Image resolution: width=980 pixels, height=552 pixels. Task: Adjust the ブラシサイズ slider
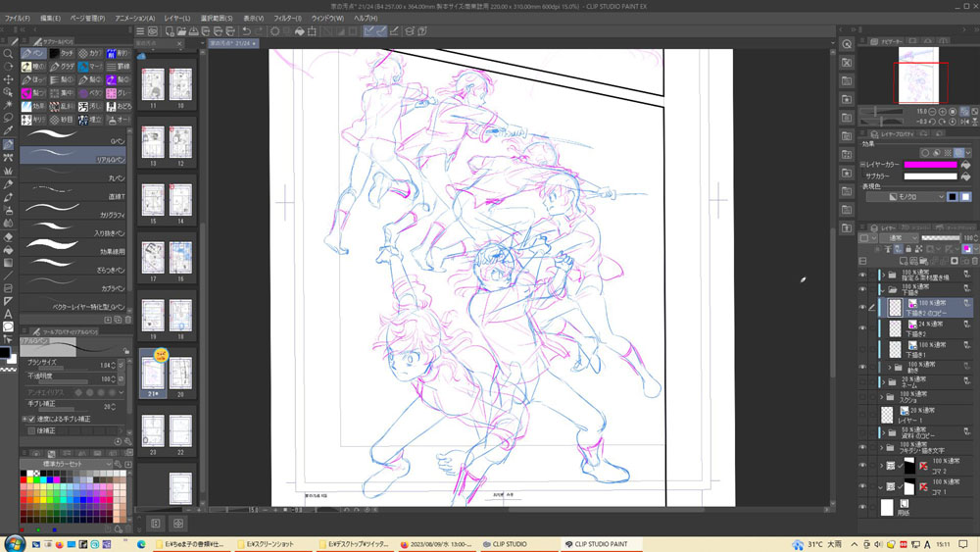tap(63, 369)
